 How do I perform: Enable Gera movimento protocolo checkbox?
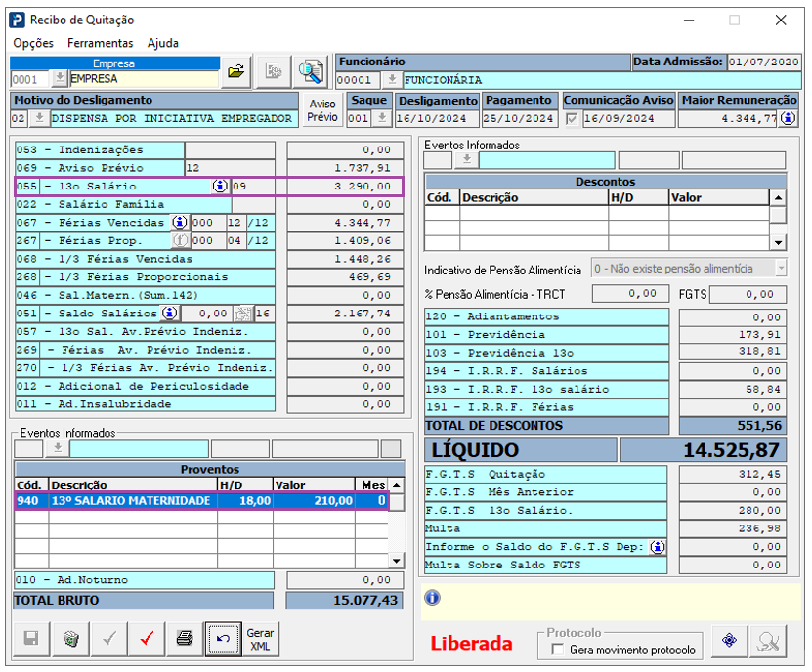click(558, 649)
